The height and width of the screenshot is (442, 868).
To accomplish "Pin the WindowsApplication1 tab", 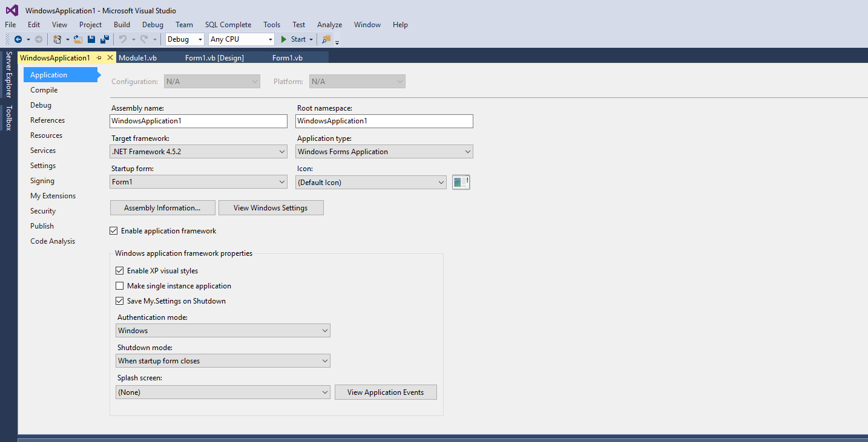I will click(x=99, y=57).
